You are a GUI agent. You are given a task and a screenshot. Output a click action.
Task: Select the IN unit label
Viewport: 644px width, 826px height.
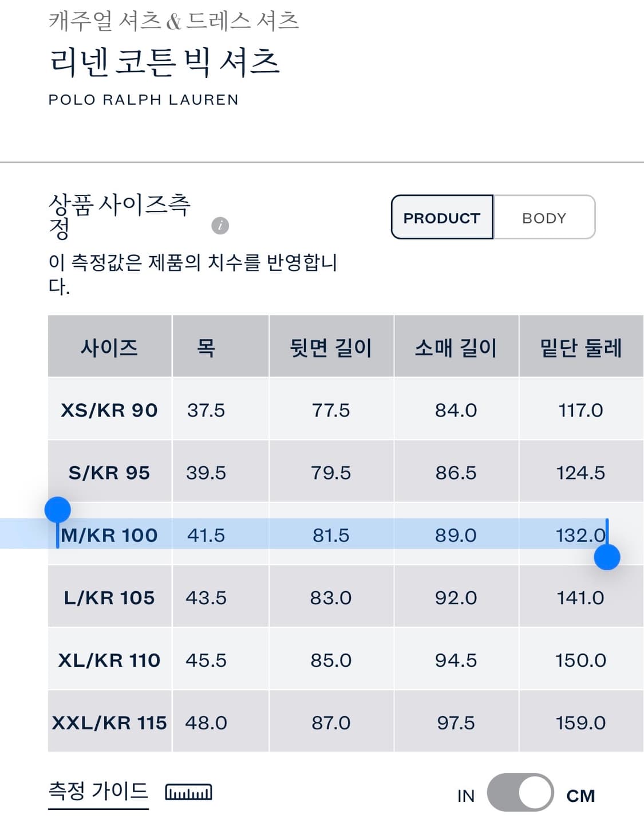(x=465, y=796)
